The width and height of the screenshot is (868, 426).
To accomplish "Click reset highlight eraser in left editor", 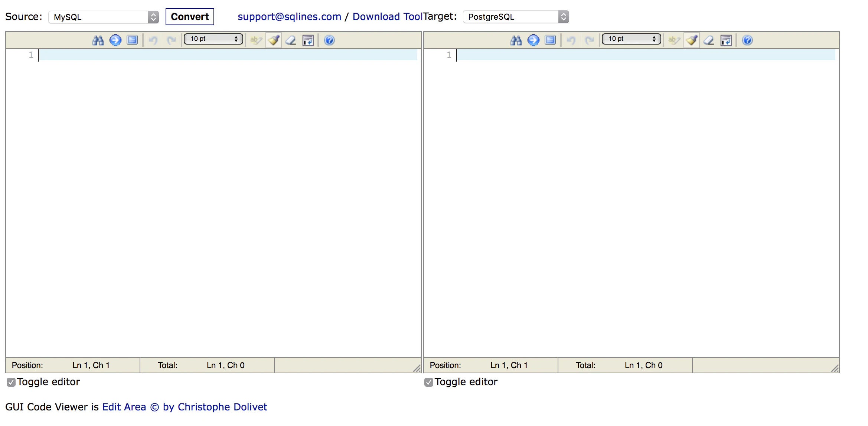I will point(291,40).
